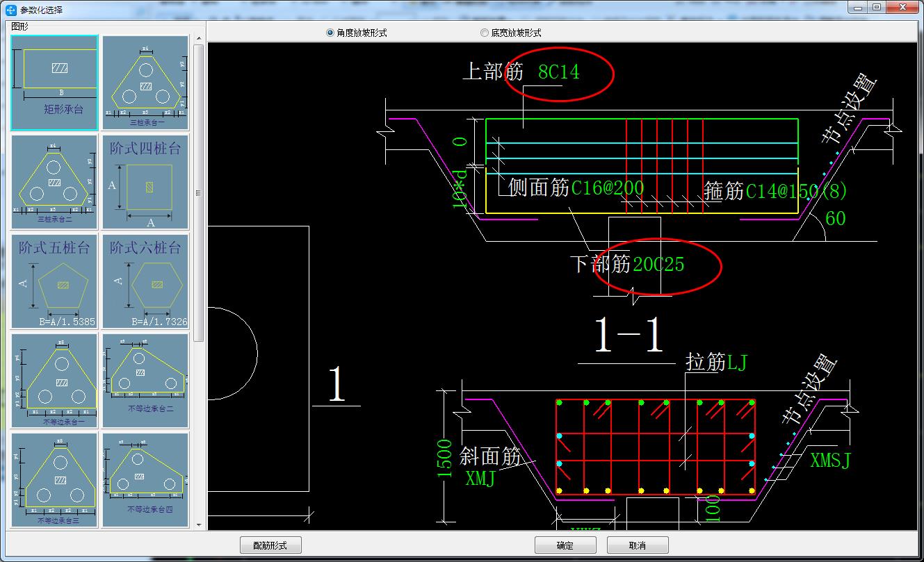Select the 矩形承台 shape thumbnail
Image resolution: width=924 pixels, height=562 pixels.
pyautogui.click(x=54, y=83)
